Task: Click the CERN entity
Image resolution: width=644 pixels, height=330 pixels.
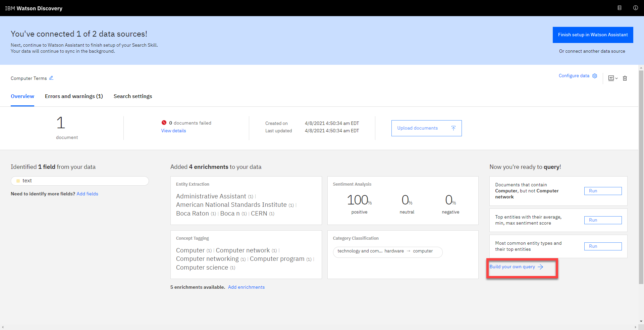Action: 259,214
